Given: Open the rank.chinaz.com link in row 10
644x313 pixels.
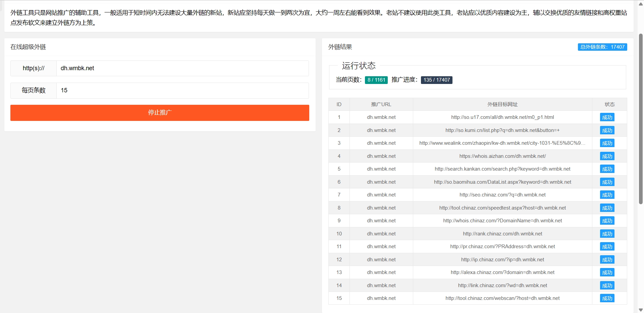Looking at the screenshot, I should pyautogui.click(x=502, y=234).
